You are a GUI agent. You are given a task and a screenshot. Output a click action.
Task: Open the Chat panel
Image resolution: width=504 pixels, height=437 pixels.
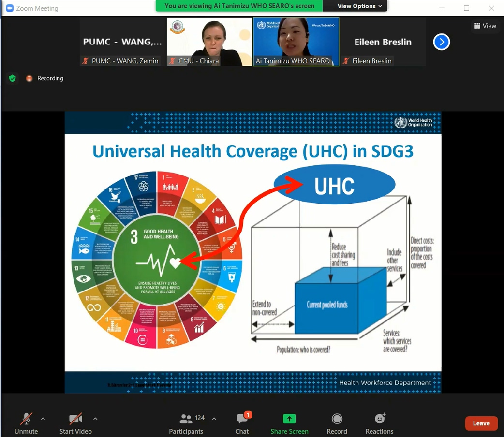pos(242,423)
